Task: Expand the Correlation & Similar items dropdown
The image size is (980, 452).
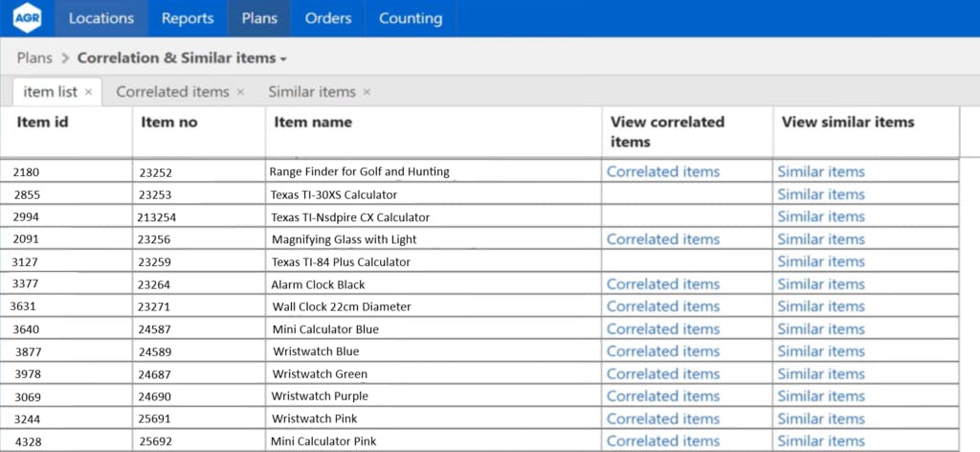Action: pos(283,58)
